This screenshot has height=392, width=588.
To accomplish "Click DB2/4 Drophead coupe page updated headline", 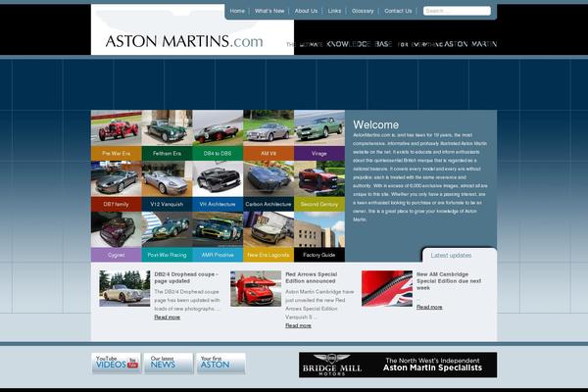I will pos(186,277).
